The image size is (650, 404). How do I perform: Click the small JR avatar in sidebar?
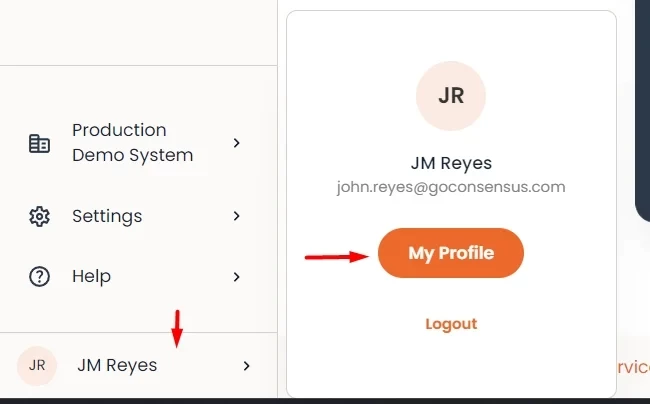(37, 366)
